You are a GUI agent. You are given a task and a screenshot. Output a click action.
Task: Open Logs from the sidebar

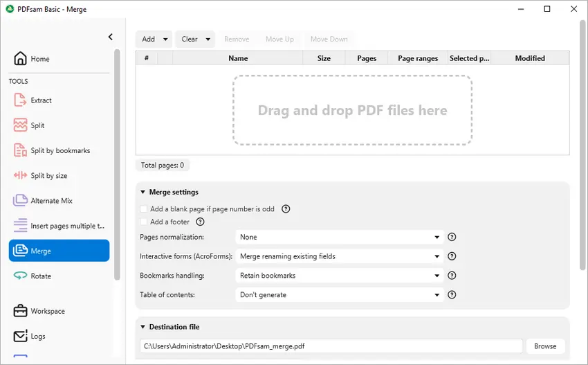tap(37, 336)
